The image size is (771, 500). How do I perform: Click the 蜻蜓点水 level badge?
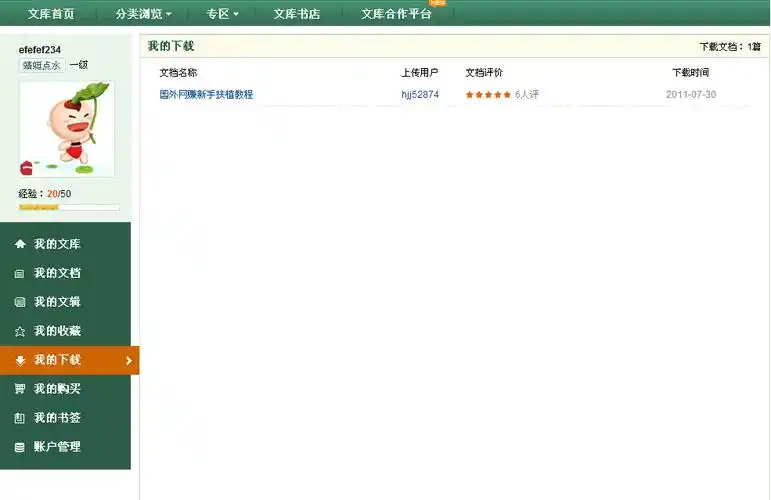(42, 65)
